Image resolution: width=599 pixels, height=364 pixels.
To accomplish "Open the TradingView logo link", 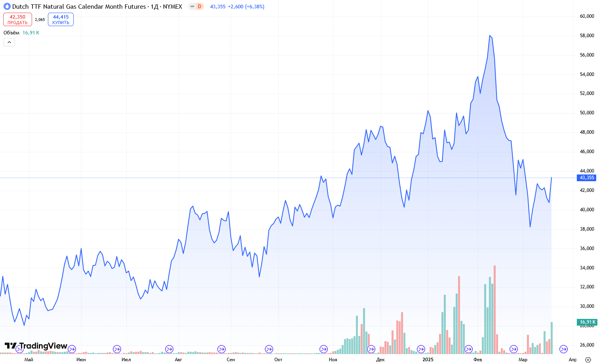I will [36, 346].
